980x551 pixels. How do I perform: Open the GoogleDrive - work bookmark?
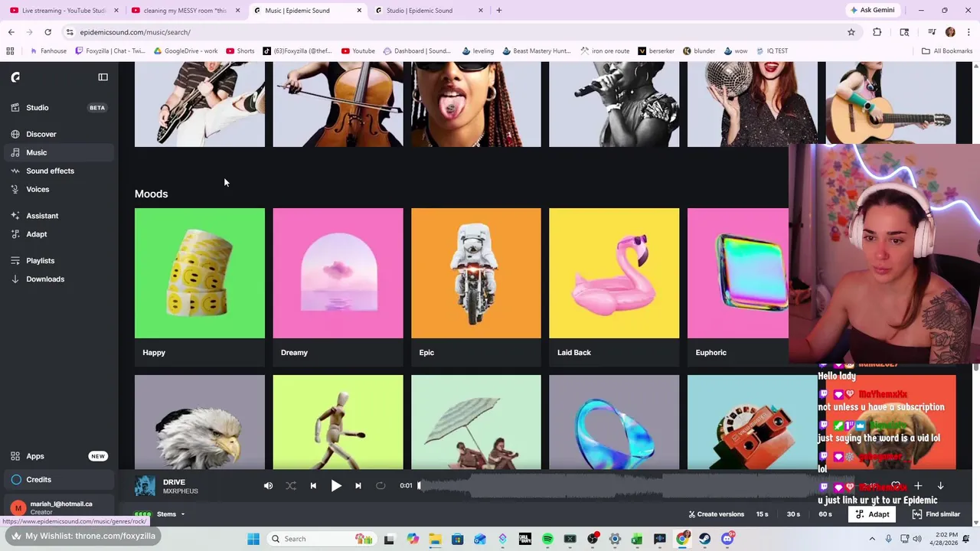(186, 51)
